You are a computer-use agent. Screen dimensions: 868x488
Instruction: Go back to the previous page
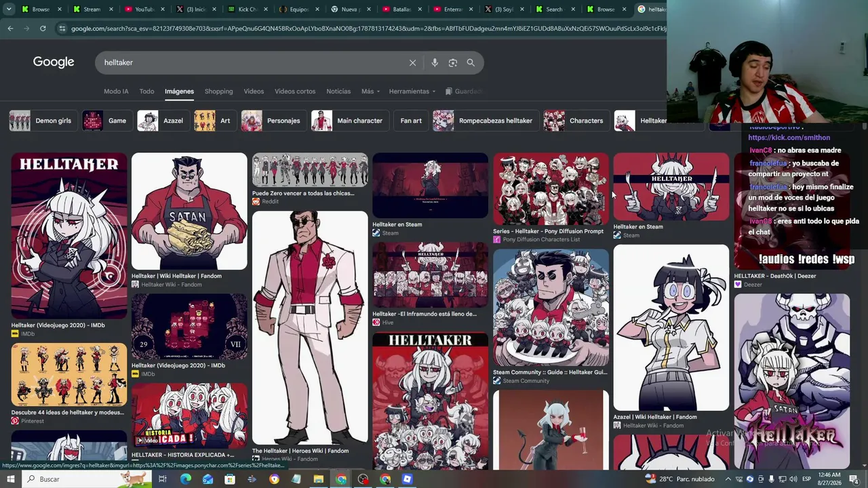coord(10,28)
